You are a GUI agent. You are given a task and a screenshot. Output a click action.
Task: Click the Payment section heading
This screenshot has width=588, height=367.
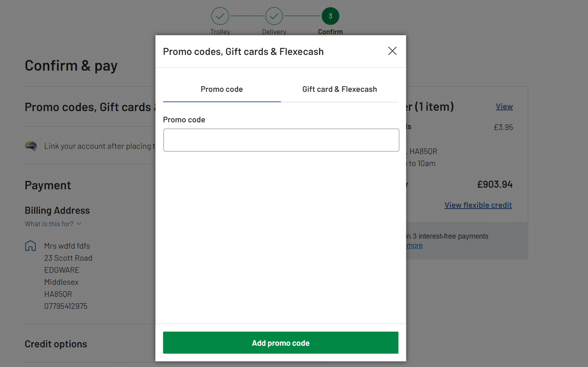click(x=47, y=185)
